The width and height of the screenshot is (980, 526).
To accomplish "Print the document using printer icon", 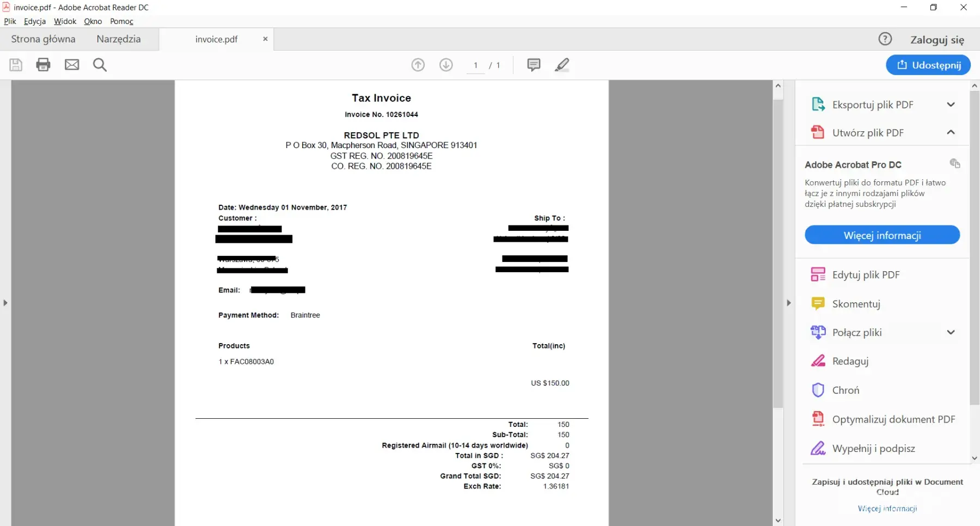I will (43, 65).
